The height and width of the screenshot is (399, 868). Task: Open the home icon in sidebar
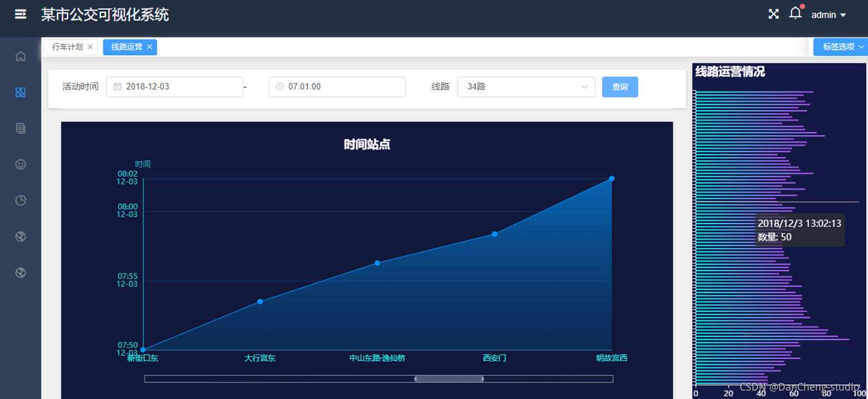pos(21,56)
